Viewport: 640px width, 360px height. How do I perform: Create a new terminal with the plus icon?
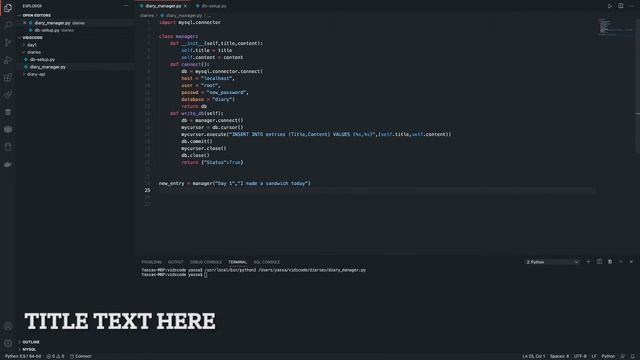(588, 262)
